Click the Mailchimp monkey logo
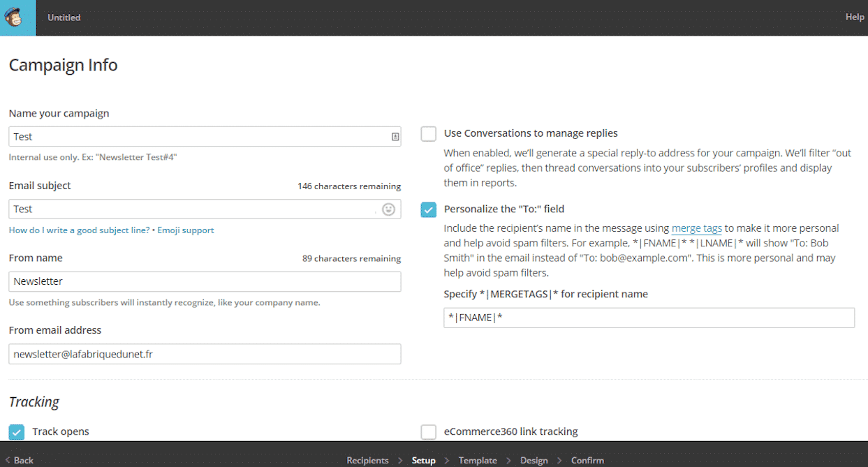The image size is (868, 467). (x=17, y=17)
